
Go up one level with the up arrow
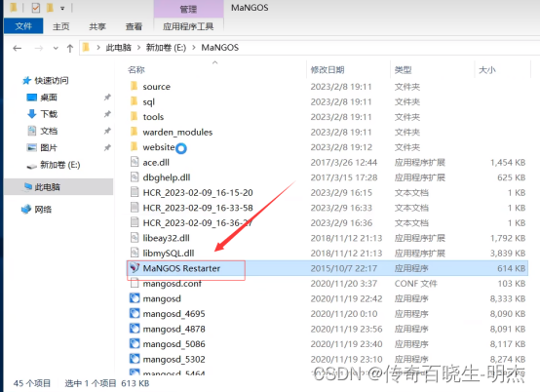coord(70,48)
